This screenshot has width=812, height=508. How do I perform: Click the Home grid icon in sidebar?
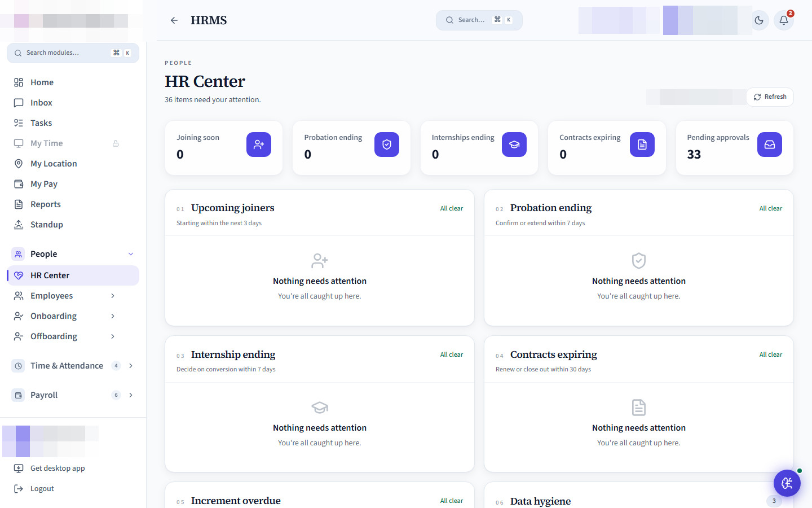19,82
